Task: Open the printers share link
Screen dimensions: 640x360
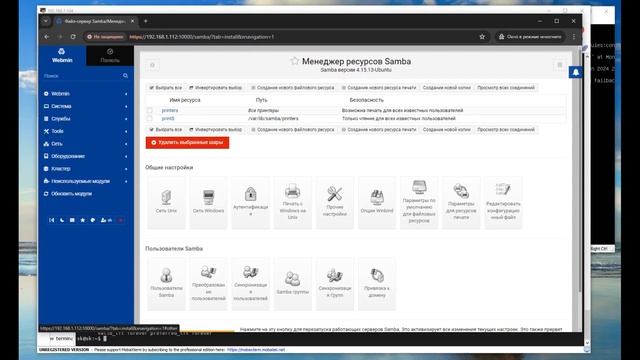Action: click(170, 110)
